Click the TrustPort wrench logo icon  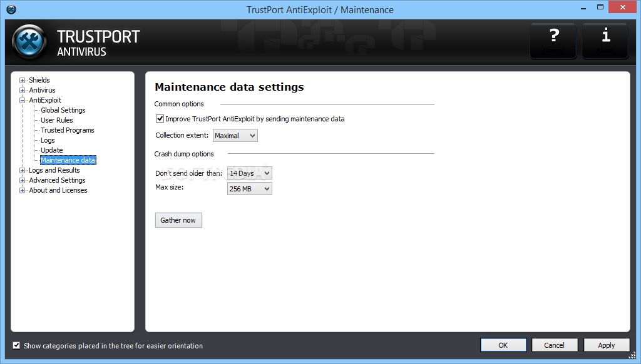(29, 42)
